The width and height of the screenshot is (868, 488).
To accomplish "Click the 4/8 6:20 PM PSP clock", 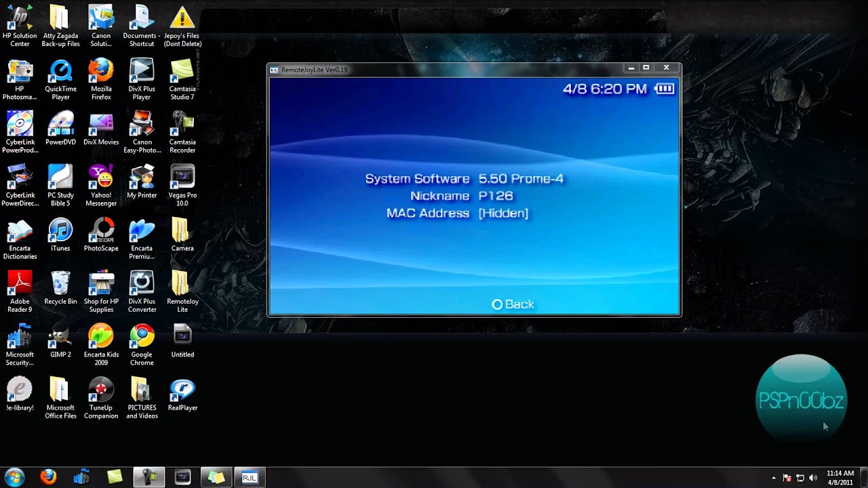I will point(605,89).
